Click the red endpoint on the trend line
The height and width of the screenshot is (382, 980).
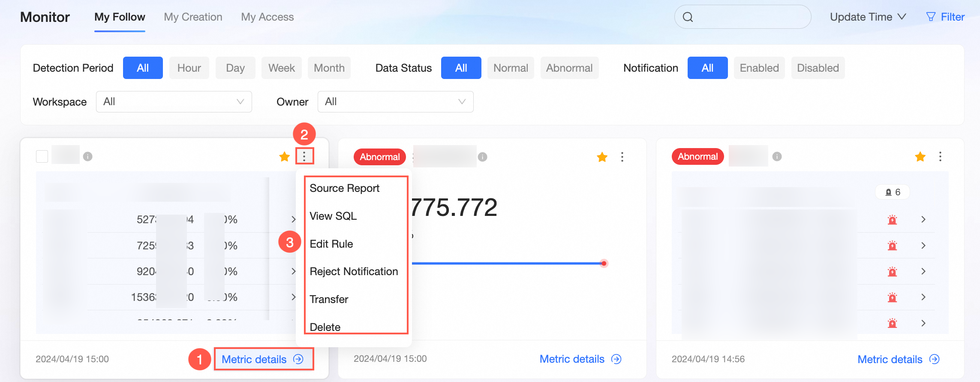pyautogui.click(x=604, y=263)
